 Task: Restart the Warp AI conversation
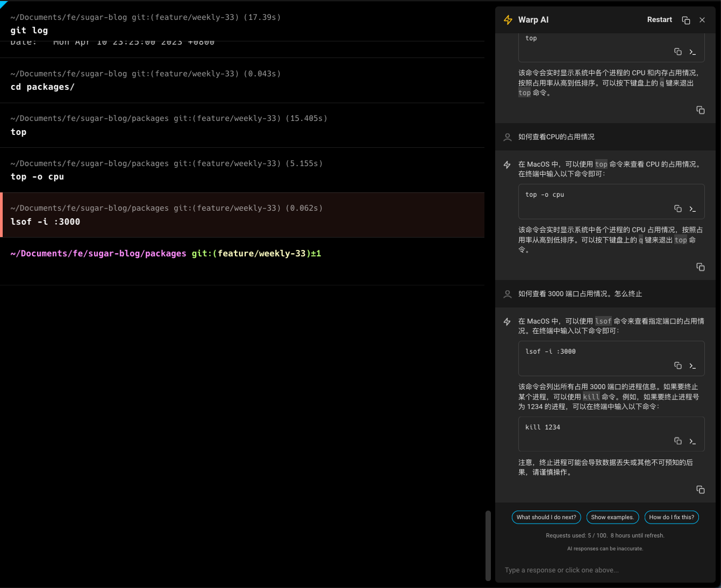click(659, 19)
